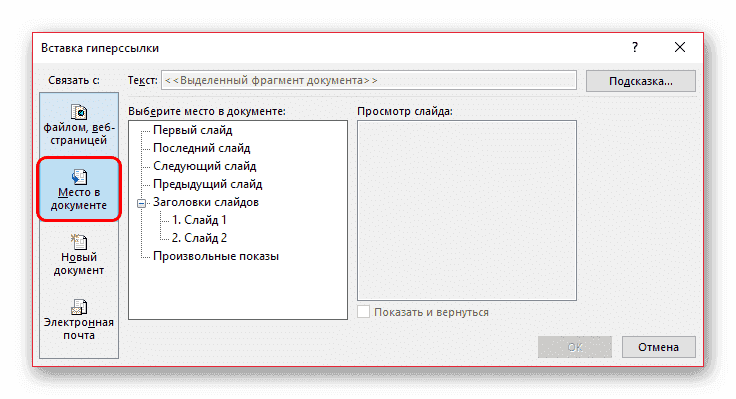Pick "2. Слайд 2" from slide titles
Viewport: 736px width, 399px height.
click(199, 238)
